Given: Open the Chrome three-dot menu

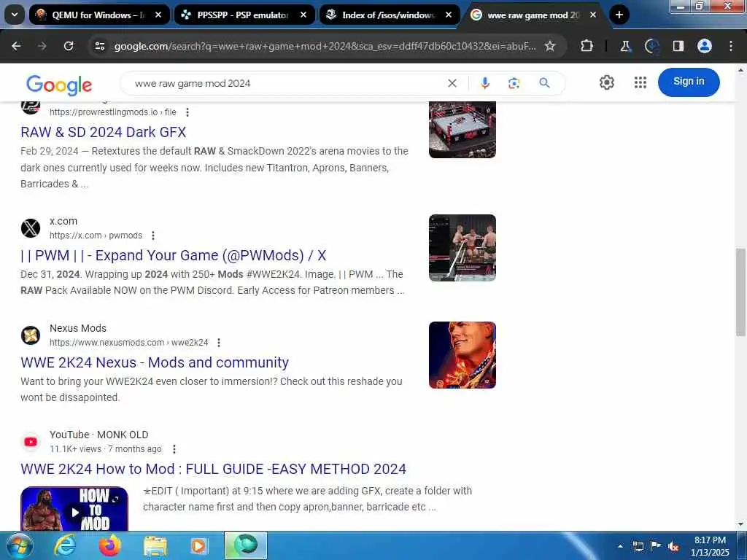Looking at the screenshot, I should (731, 46).
